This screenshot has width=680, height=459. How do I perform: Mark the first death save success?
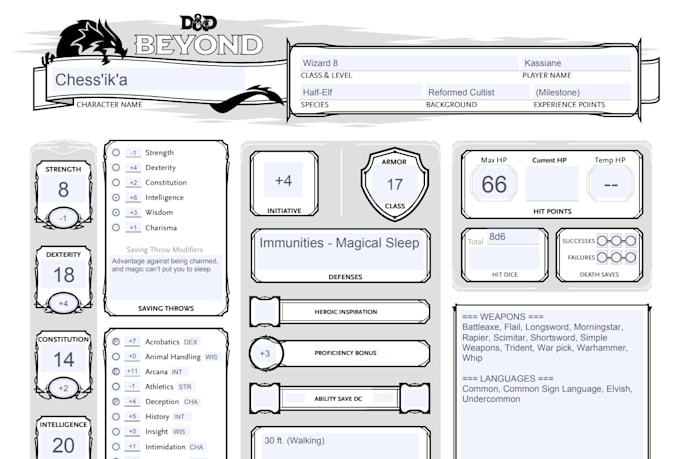pos(602,240)
